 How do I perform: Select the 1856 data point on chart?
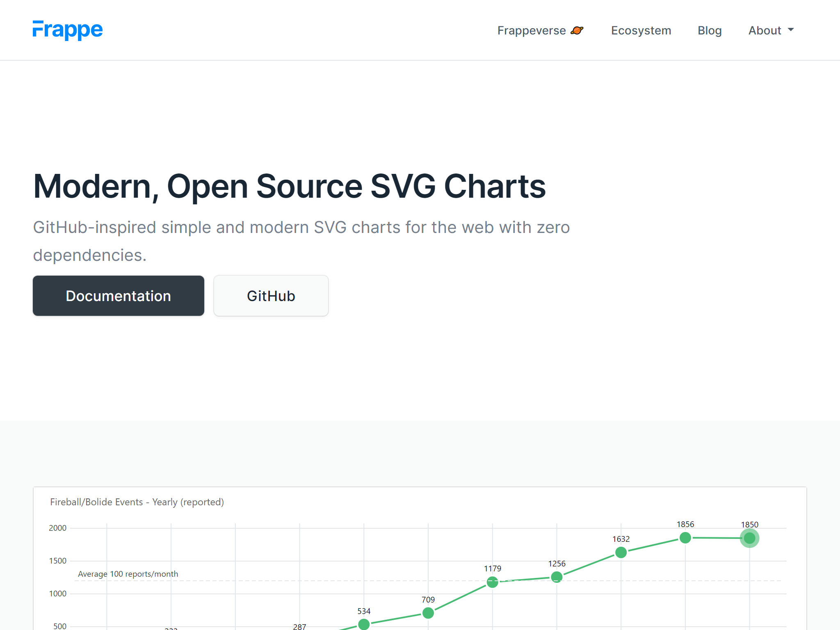(685, 538)
